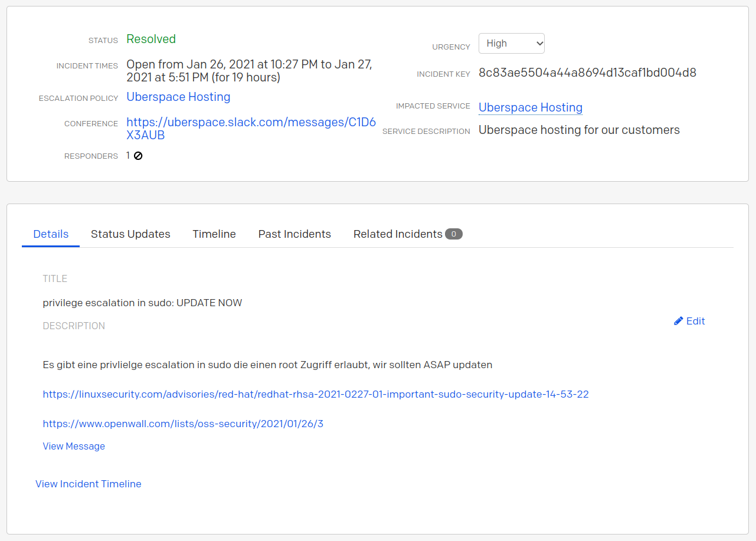Click the title 'privilege escalation in sudo: UPDATE NOW'
The height and width of the screenshot is (541, 756).
(x=142, y=303)
